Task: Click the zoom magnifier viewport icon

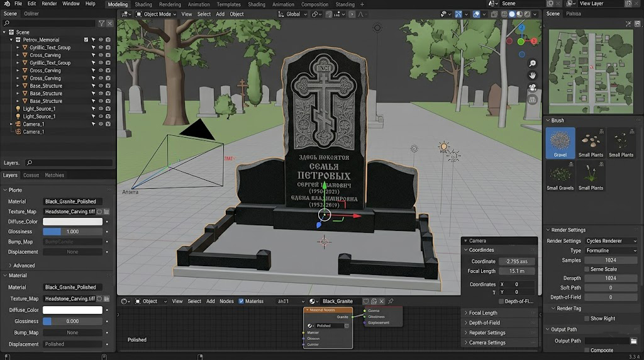Action: point(532,64)
